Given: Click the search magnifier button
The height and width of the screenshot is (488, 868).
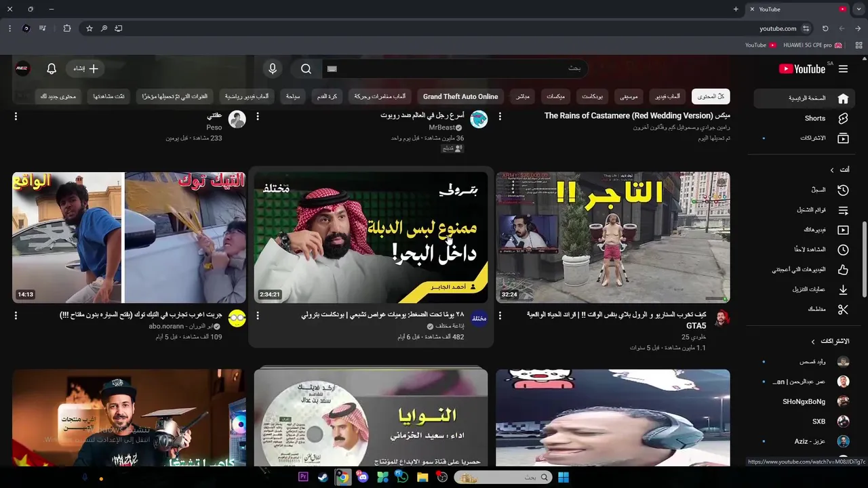Looking at the screenshot, I should [306, 68].
